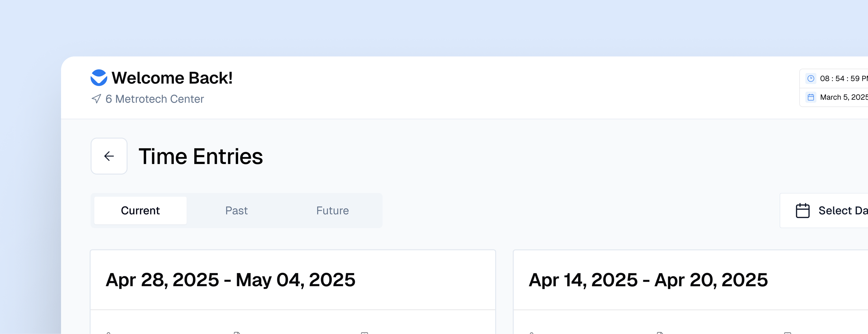Click the Time Entries page title
Screen dimensions: 868x334
[201, 156]
